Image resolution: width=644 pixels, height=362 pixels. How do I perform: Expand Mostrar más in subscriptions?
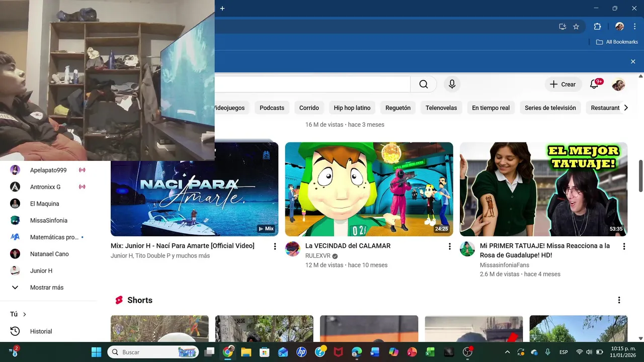(48, 288)
